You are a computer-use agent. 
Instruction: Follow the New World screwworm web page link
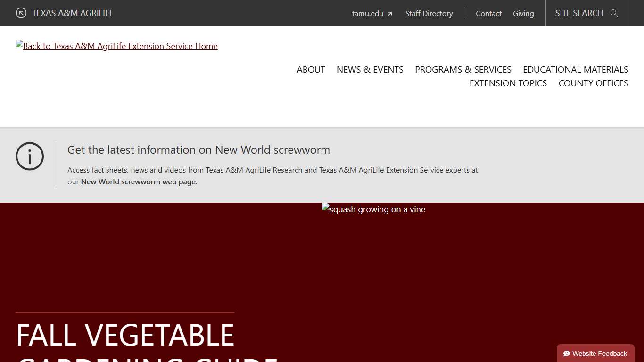[138, 182]
